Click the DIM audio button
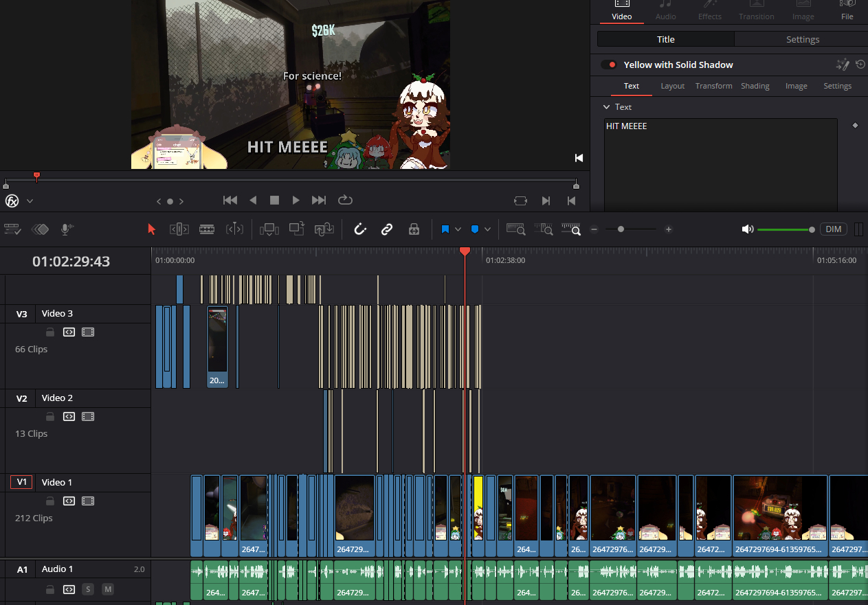This screenshot has height=605, width=868. pyautogui.click(x=833, y=229)
